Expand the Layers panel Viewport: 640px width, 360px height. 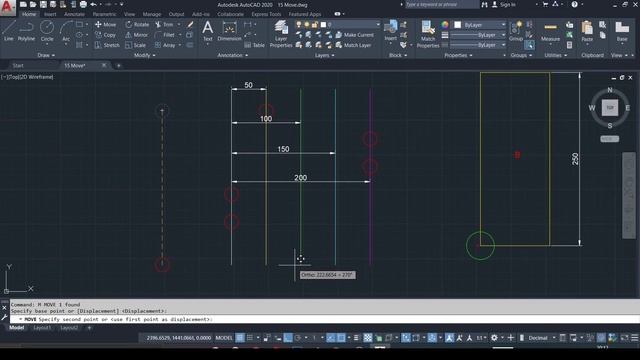point(324,55)
